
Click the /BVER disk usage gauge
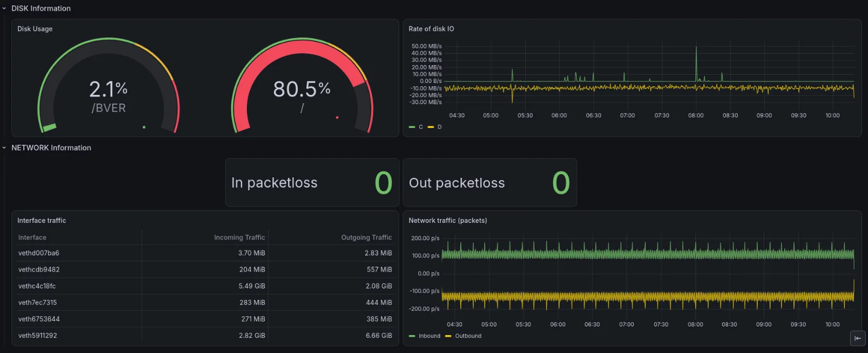click(108, 86)
